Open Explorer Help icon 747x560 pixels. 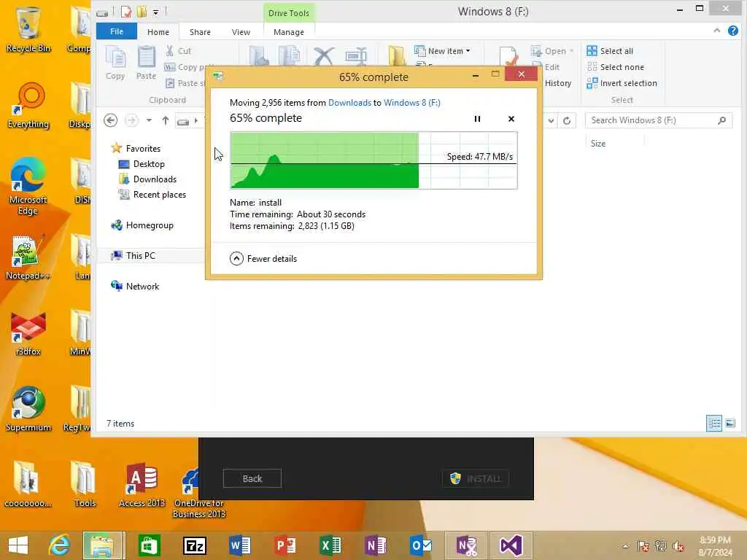click(x=733, y=31)
